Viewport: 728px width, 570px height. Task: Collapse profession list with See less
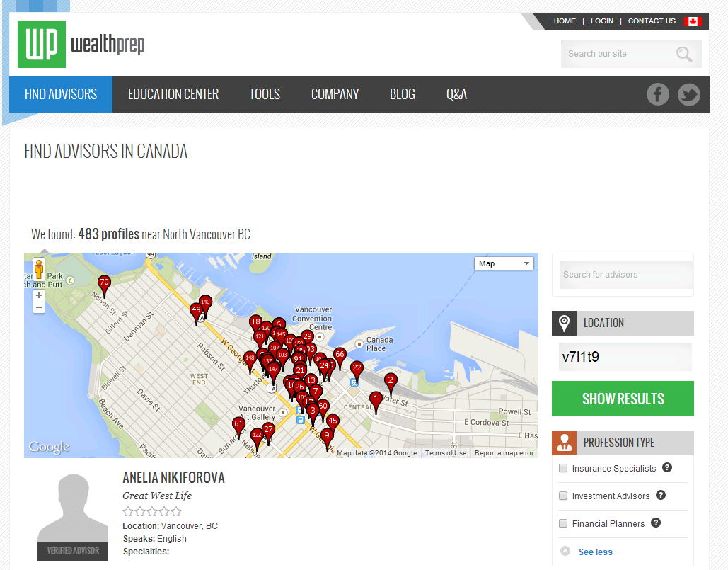(x=595, y=552)
